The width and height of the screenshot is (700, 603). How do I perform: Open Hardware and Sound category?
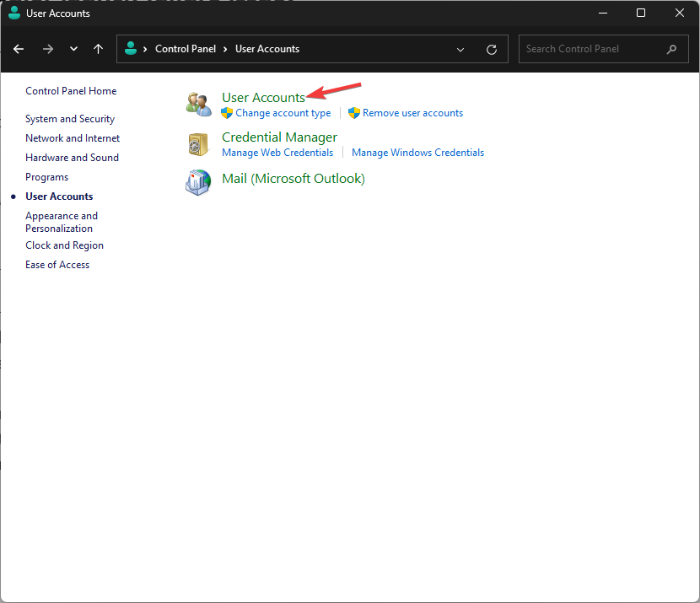pyautogui.click(x=72, y=158)
